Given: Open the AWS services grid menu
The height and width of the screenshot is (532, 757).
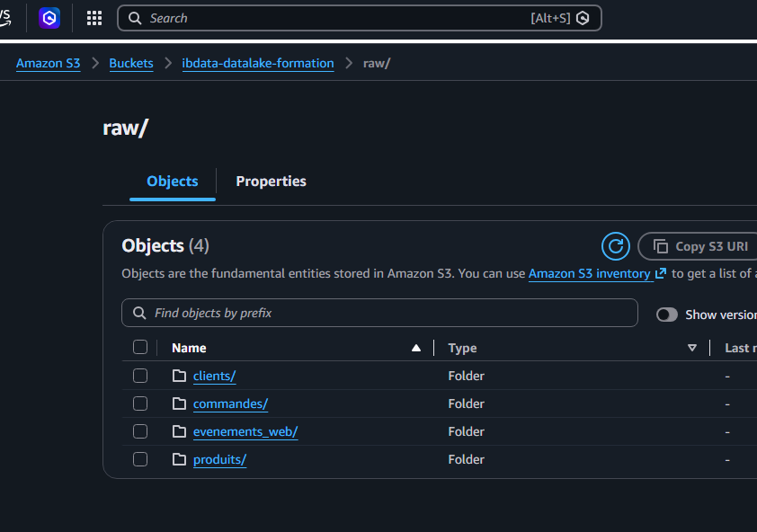Looking at the screenshot, I should tap(94, 18).
